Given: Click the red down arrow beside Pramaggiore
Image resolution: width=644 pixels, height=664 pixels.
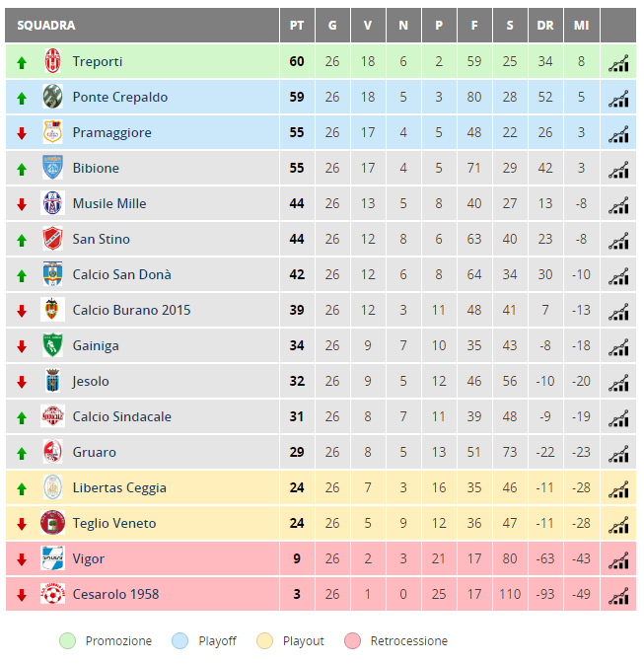Looking at the screenshot, I should coord(22,133).
